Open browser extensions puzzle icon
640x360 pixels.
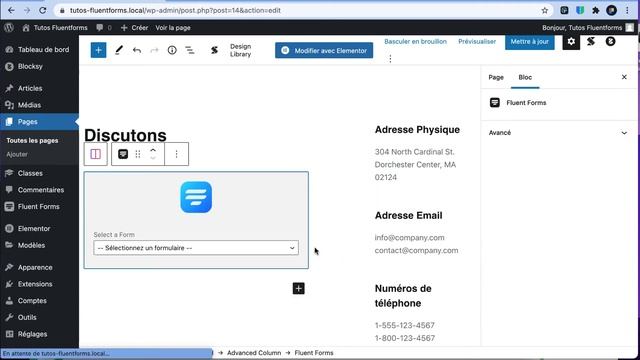(596, 11)
